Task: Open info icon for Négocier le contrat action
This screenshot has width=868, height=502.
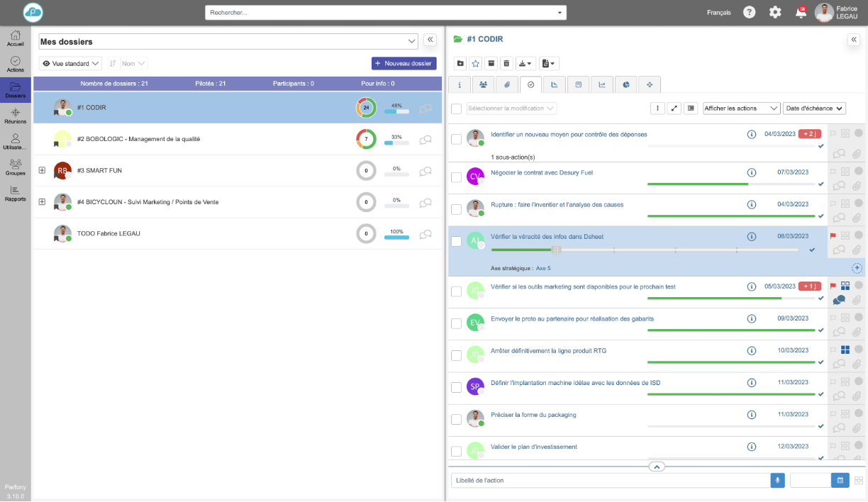Action: (x=751, y=172)
